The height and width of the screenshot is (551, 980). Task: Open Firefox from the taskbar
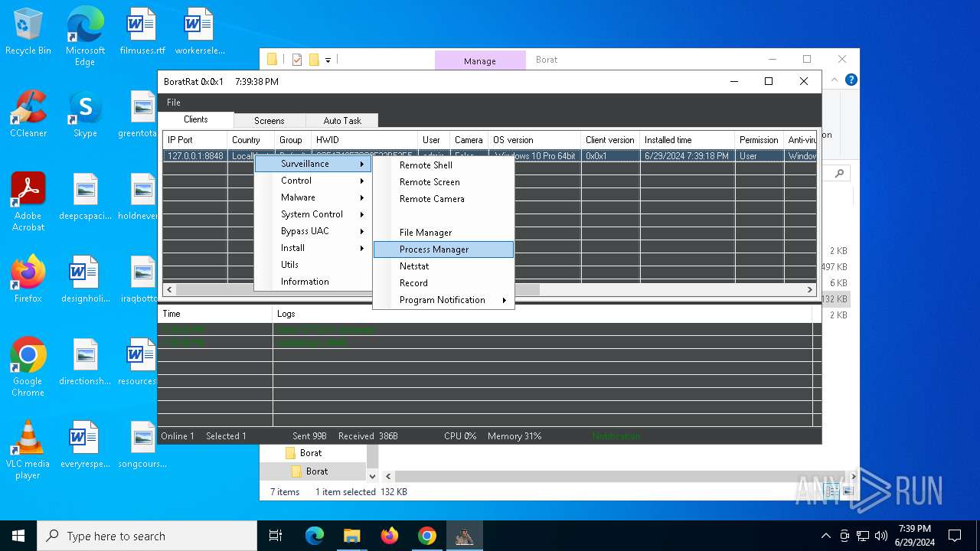pos(390,536)
